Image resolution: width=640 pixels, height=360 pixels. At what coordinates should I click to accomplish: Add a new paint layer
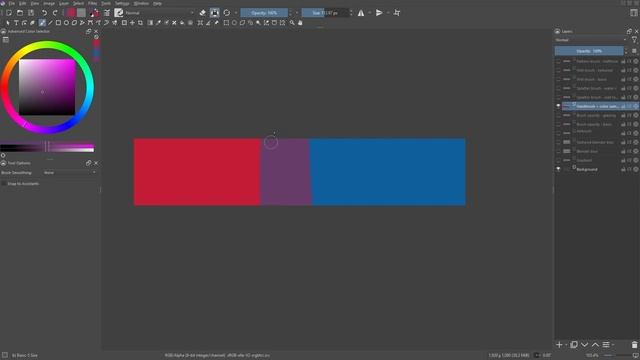pos(559,345)
